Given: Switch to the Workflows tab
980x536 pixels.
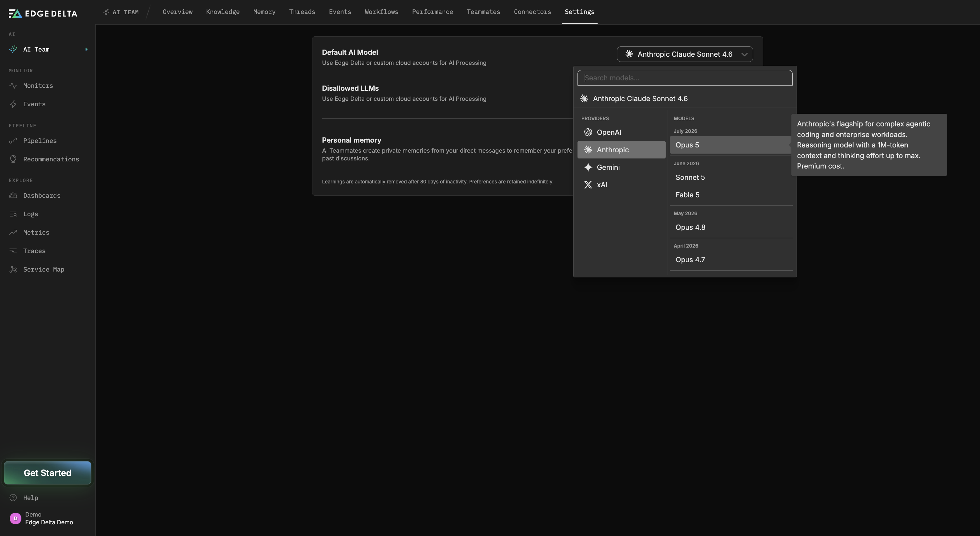Looking at the screenshot, I should pyautogui.click(x=381, y=12).
